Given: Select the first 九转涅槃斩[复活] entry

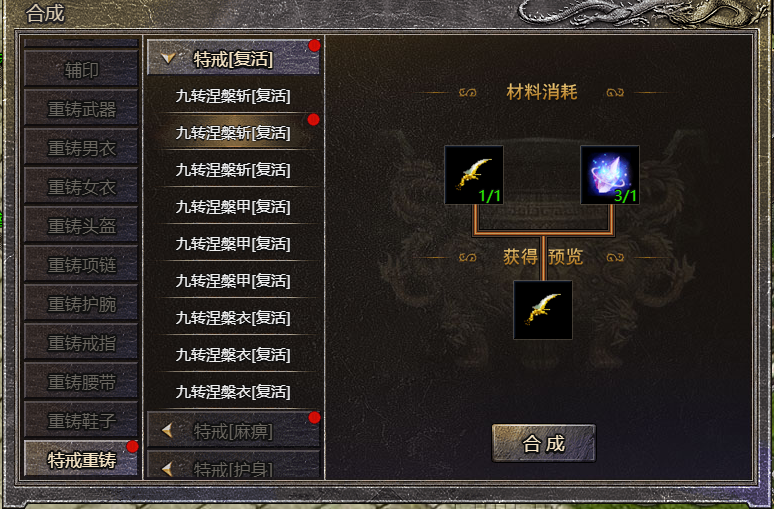Looking at the screenshot, I should (x=233, y=95).
